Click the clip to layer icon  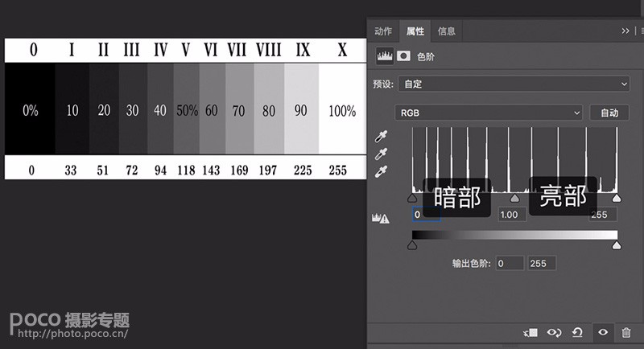click(x=530, y=333)
